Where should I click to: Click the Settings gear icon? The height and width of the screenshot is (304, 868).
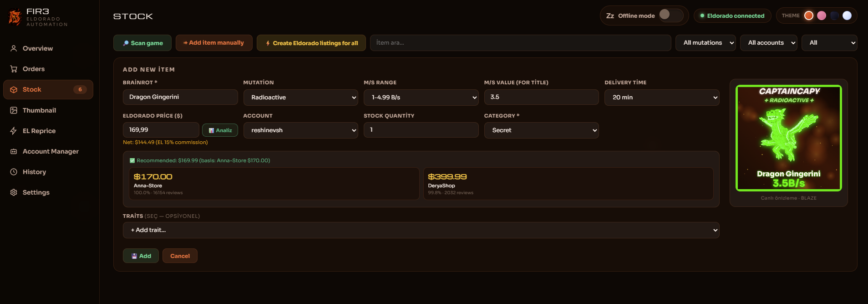coord(14,192)
